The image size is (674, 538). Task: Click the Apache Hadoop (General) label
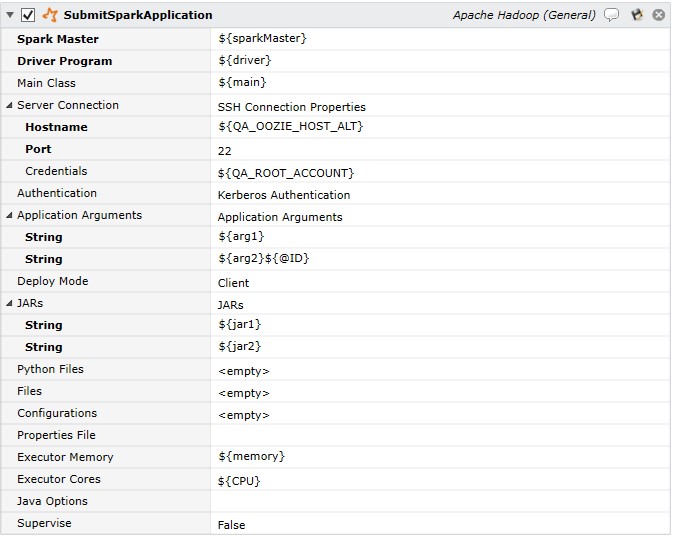coord(524,15)
